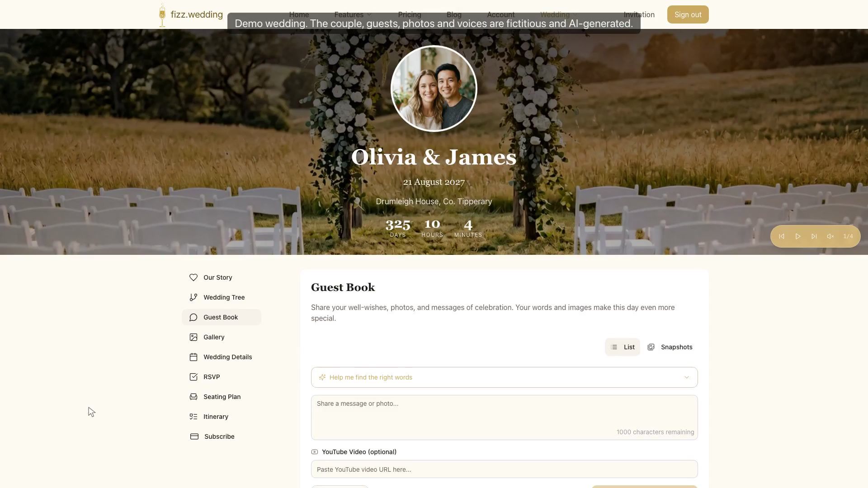
Task: Click the sparkle icon beside Help me find words
Action: pyautogui.click(x=322, y=377)
